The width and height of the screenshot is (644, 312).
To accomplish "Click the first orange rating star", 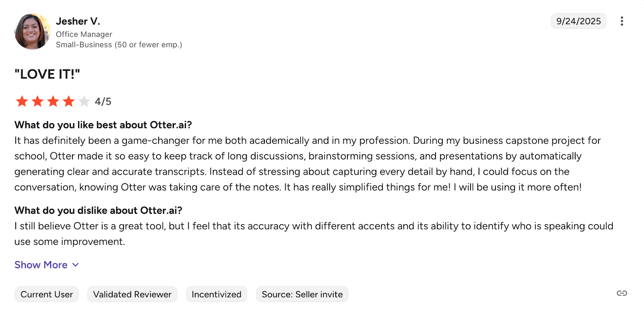I will click(x=22, y=101).
